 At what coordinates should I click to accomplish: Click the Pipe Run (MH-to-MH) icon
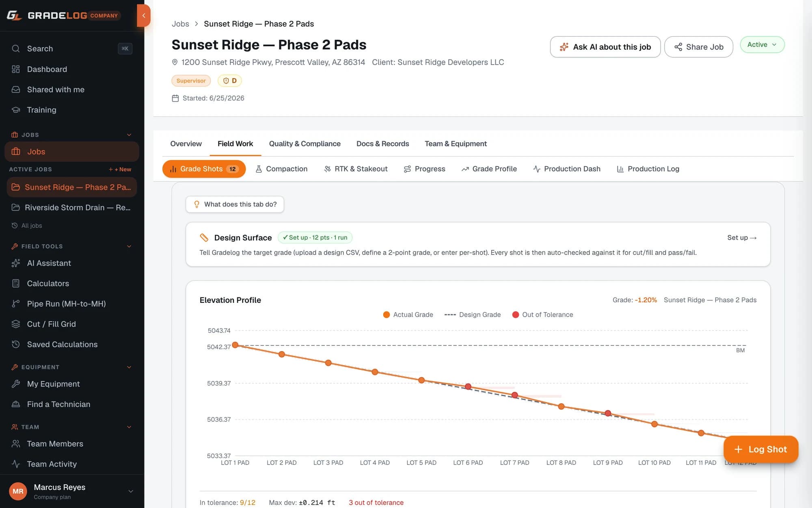16,304
